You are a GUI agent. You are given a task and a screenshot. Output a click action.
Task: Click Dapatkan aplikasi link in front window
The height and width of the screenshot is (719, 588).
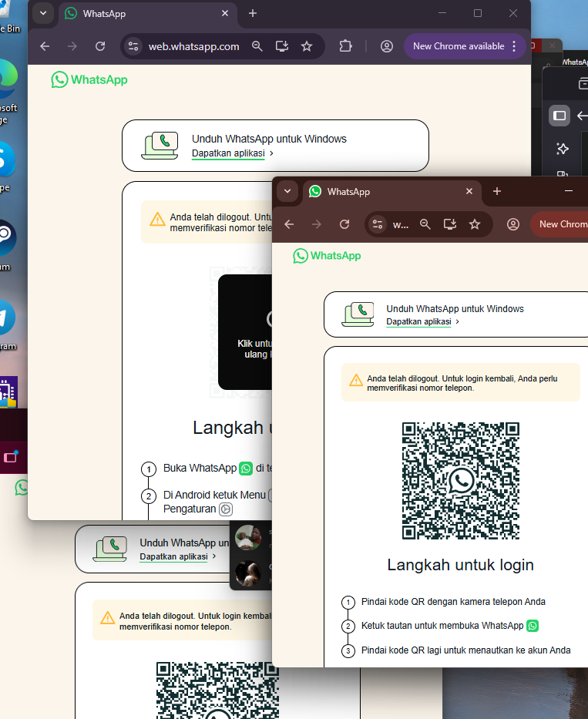pos(418,322)
